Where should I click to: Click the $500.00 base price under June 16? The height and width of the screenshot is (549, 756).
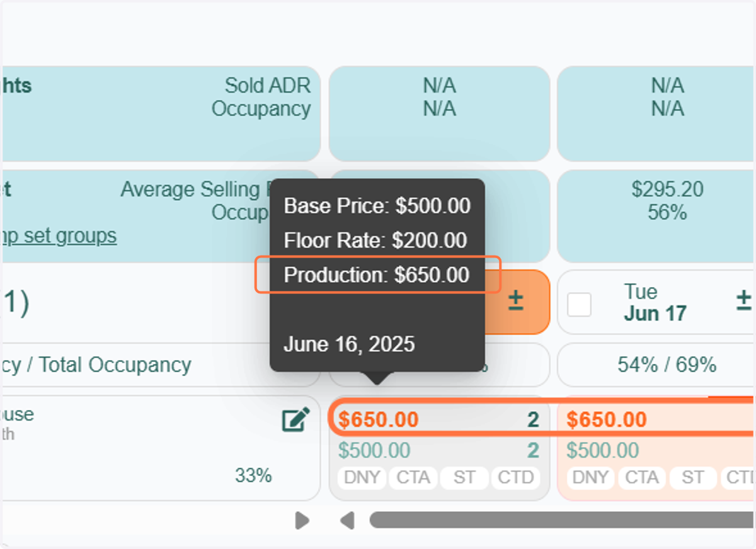[x=374, y=450]
